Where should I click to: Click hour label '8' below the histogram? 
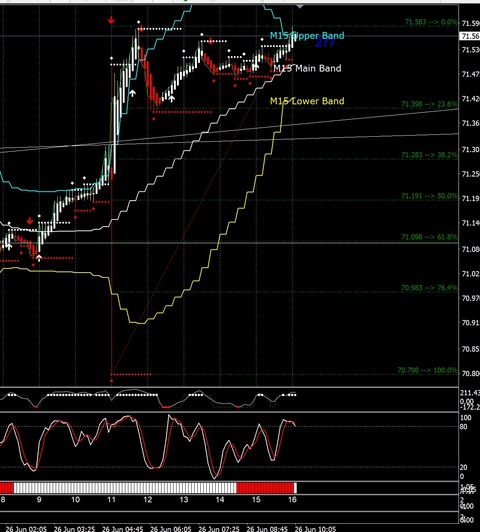pyautogui.click(x=3, y=499)
